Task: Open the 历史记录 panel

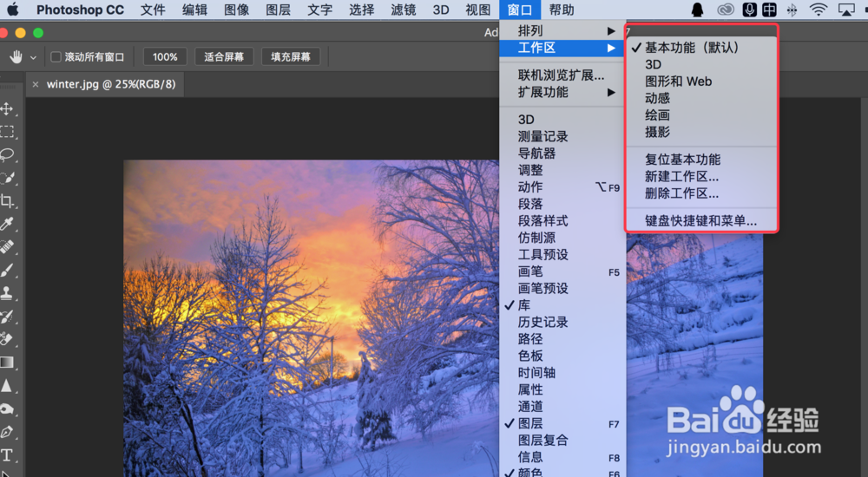Action: (562, 322)
